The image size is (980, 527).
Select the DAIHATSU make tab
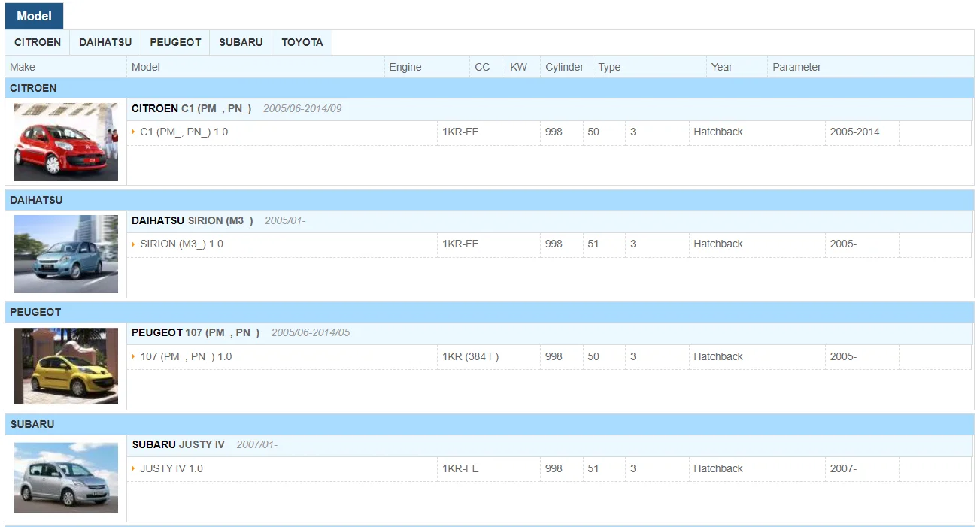coord(105,42)
